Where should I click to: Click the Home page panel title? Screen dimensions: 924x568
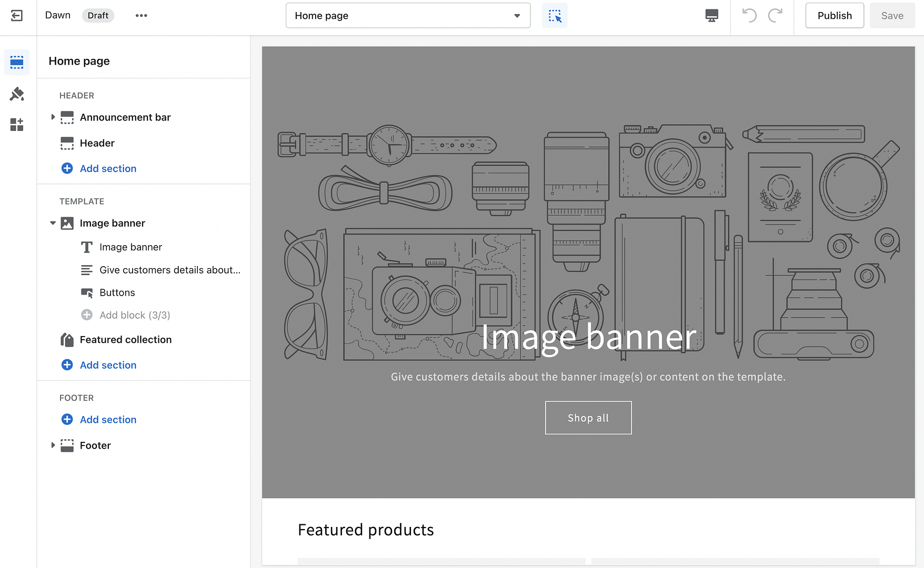click(x=79, y=61)
